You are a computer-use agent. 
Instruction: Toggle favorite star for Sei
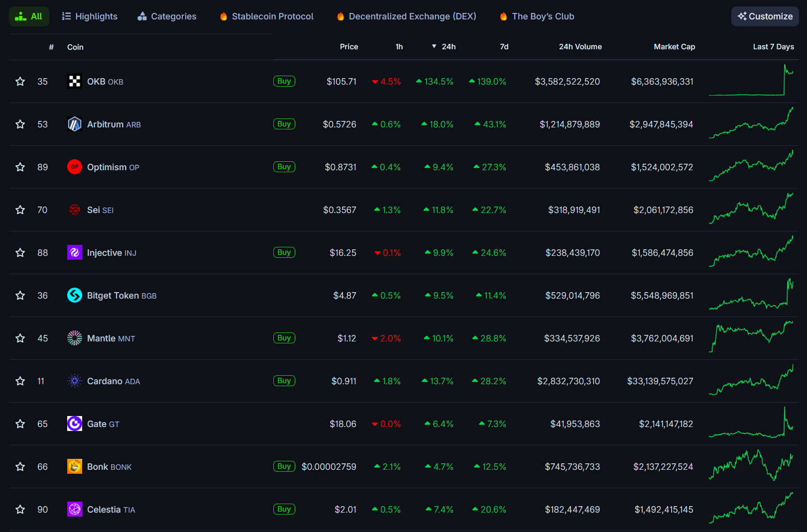coord(20,210)
